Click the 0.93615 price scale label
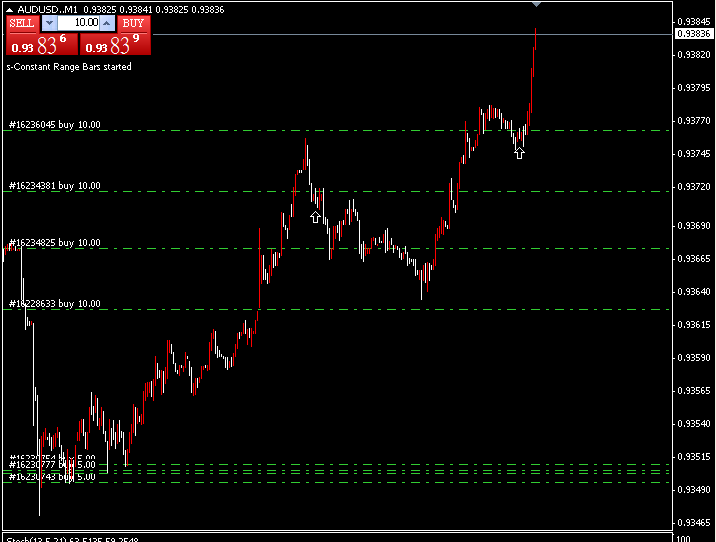This screenshot has height=542, width=716. pos(694,325)
